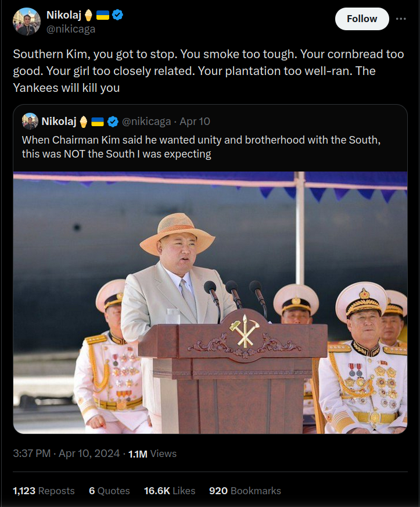Viewport: 420px width, 507px height.
Task: Click the Ukraine flag emoji in header
Action: coord(102,15)
